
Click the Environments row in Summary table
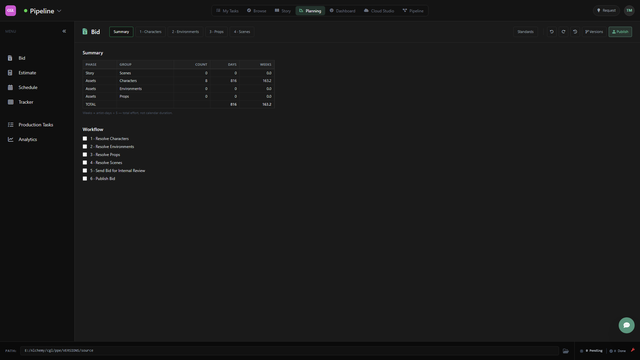[178, 89]
